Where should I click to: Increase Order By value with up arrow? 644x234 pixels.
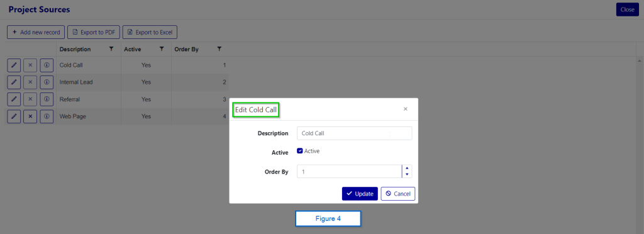point(407,169)
